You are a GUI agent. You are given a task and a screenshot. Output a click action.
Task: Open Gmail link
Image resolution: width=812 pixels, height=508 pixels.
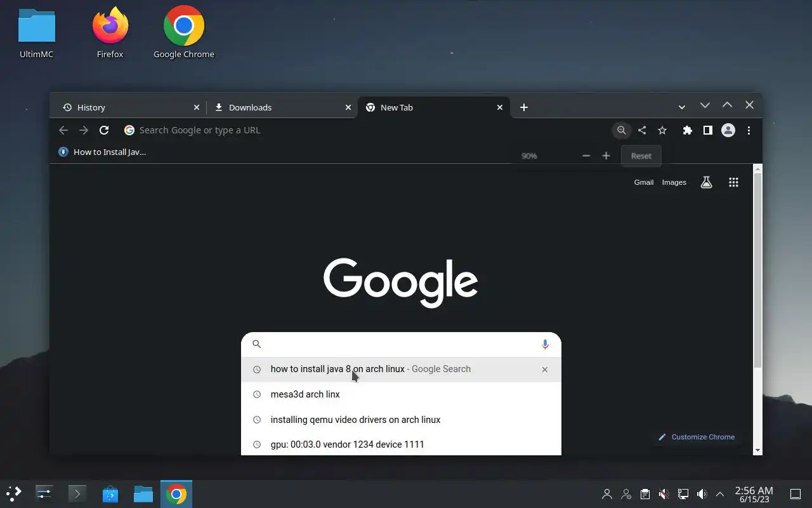click(x=643, y=182)
